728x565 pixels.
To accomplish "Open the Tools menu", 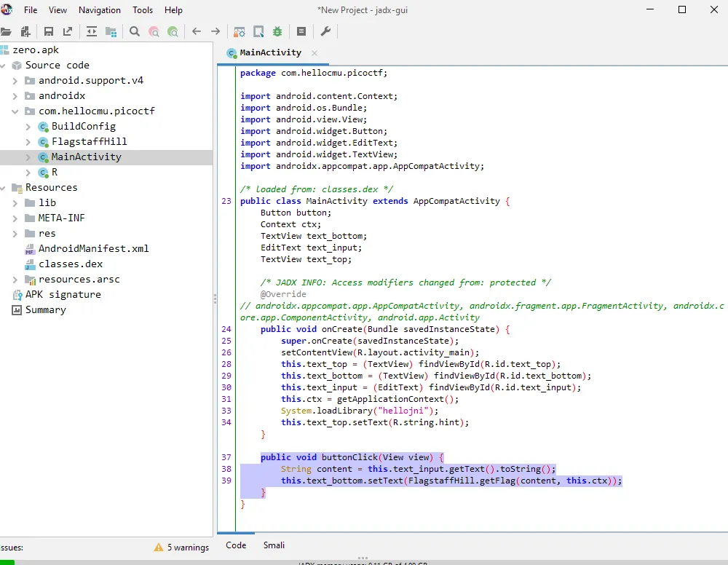I will click(x=143, y=9).
